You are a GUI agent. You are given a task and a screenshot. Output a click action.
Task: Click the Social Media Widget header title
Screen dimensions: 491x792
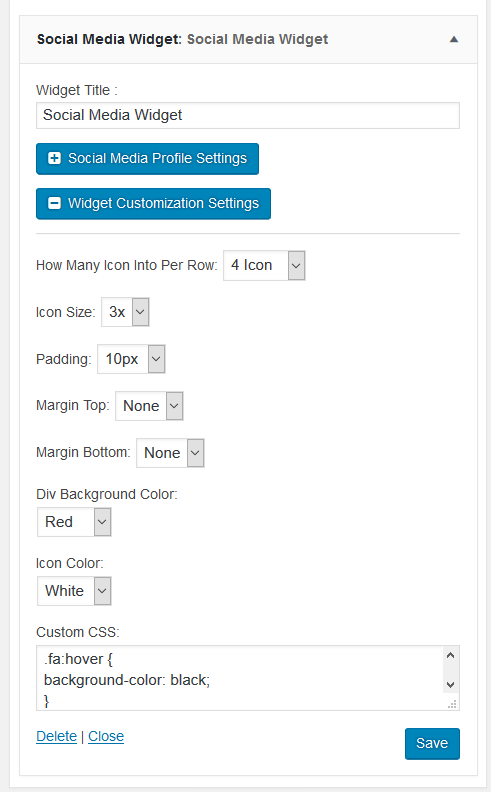coord(182,39)
